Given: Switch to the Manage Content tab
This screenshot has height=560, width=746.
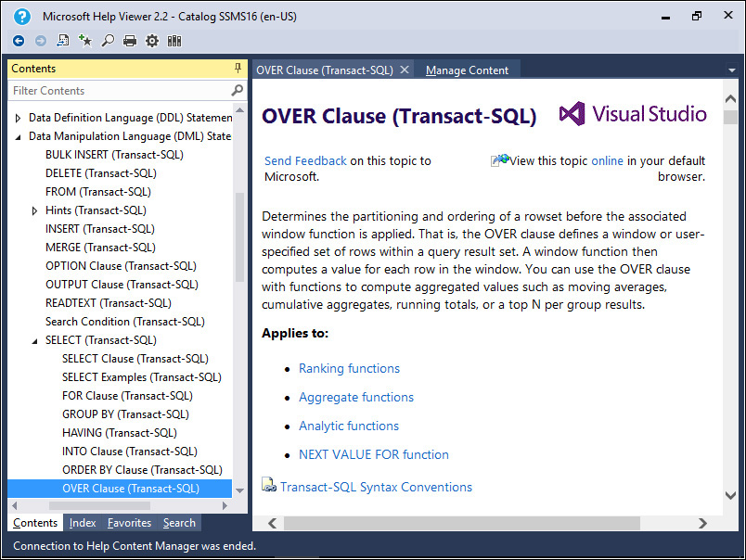Looking at the screenshot, I should [x=467, y=70].
